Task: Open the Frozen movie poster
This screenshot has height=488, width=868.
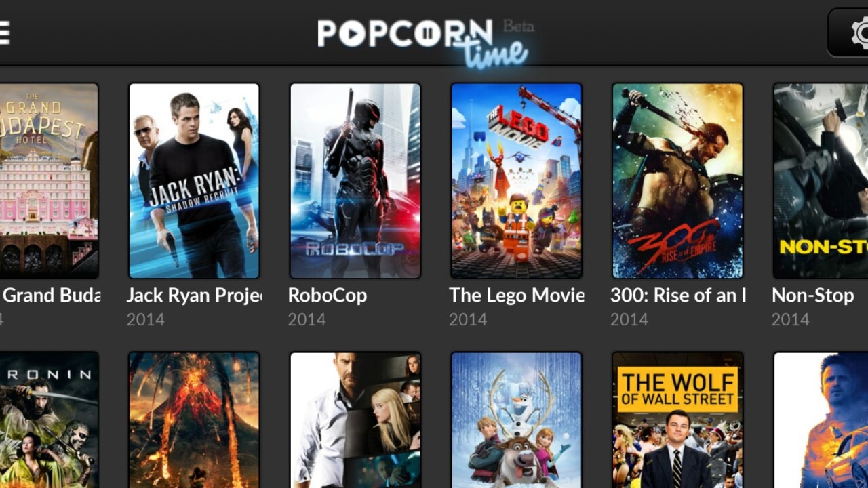Action: [517, 420]
